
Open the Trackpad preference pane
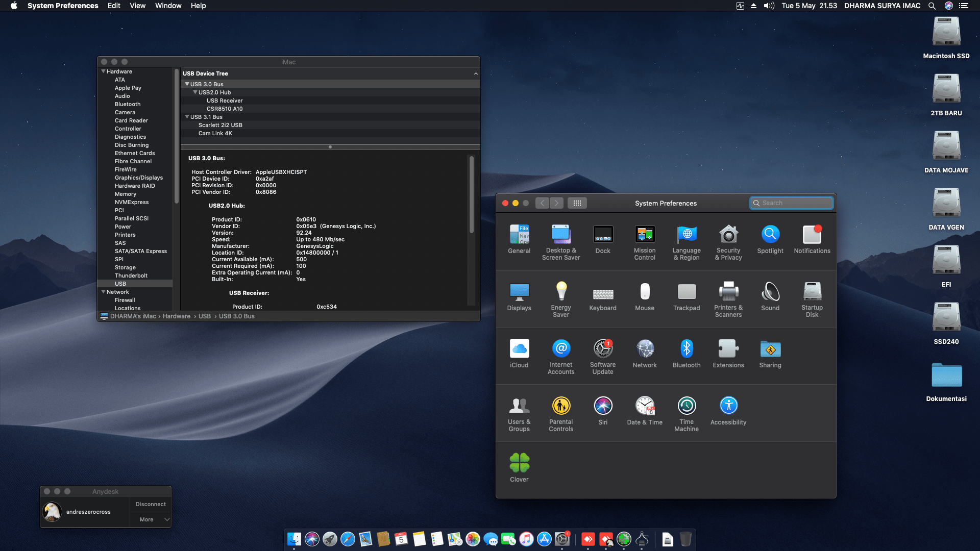(x=687, y=296)
